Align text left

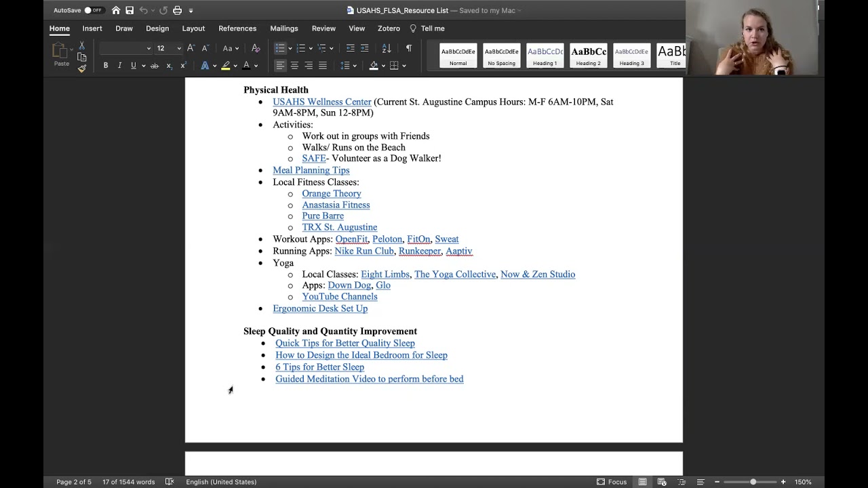pos(280,66)
